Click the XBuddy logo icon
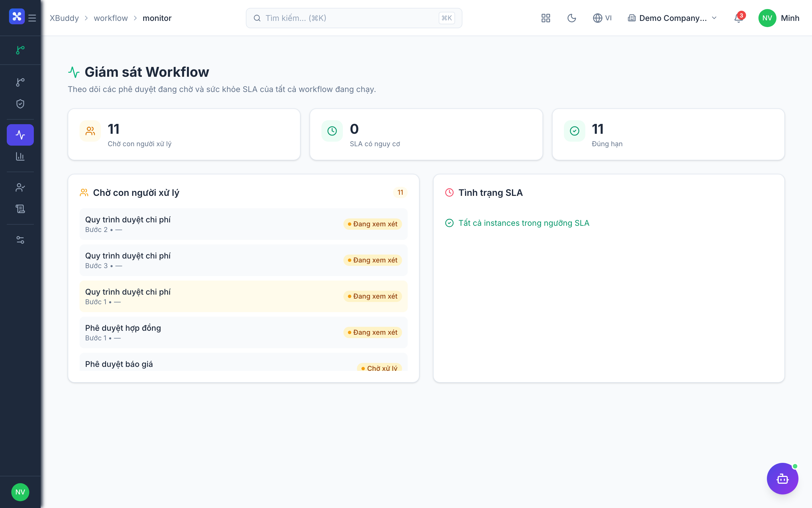This screenshot has width=812, height=508. [x=17, y=17]
